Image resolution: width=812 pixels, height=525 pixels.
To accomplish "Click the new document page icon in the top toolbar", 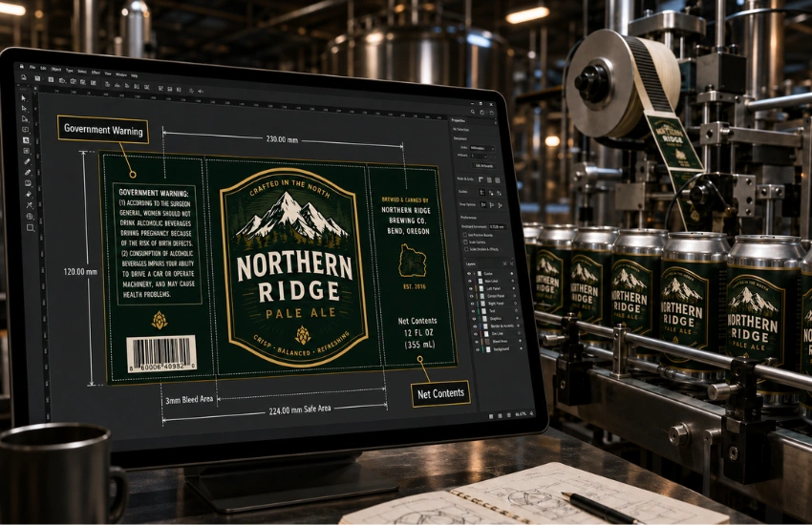I will tap(24, 77).
